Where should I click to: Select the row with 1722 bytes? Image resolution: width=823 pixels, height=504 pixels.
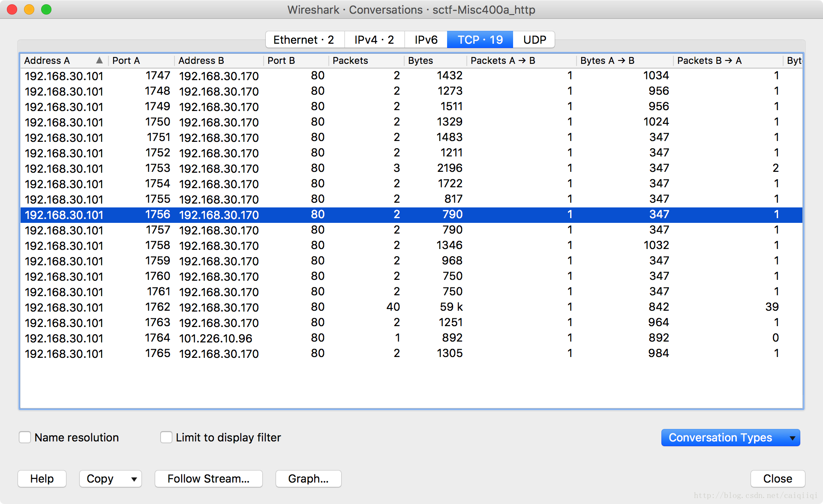point(411,184)
